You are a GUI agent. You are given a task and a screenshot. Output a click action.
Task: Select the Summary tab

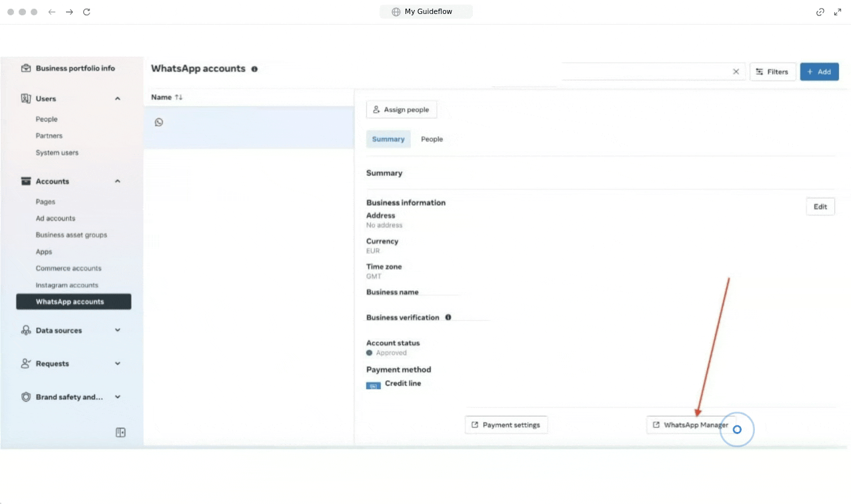pos(388,139)
